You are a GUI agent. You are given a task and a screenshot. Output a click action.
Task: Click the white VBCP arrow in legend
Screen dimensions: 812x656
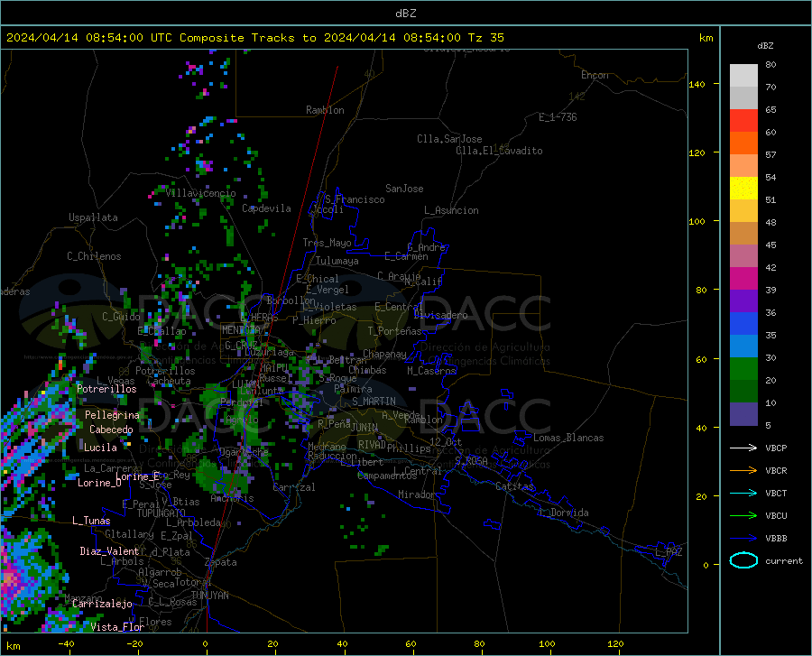(743, 448)
